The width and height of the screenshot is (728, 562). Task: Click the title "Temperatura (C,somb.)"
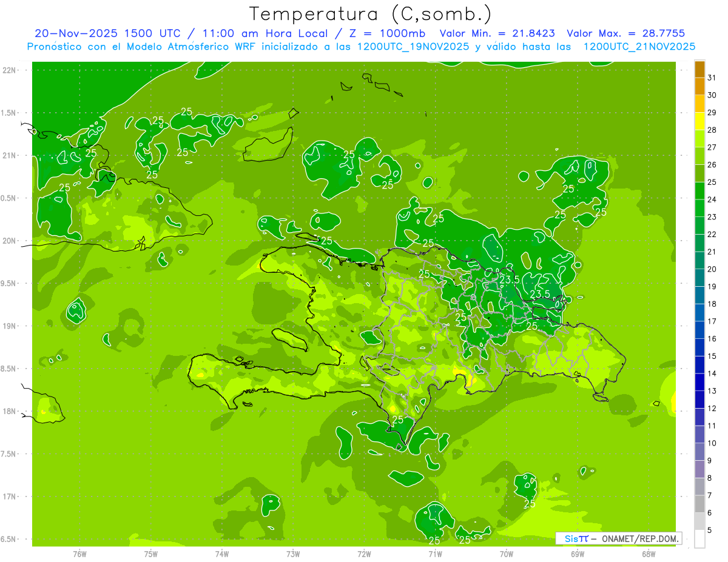[x=370, y=14]
